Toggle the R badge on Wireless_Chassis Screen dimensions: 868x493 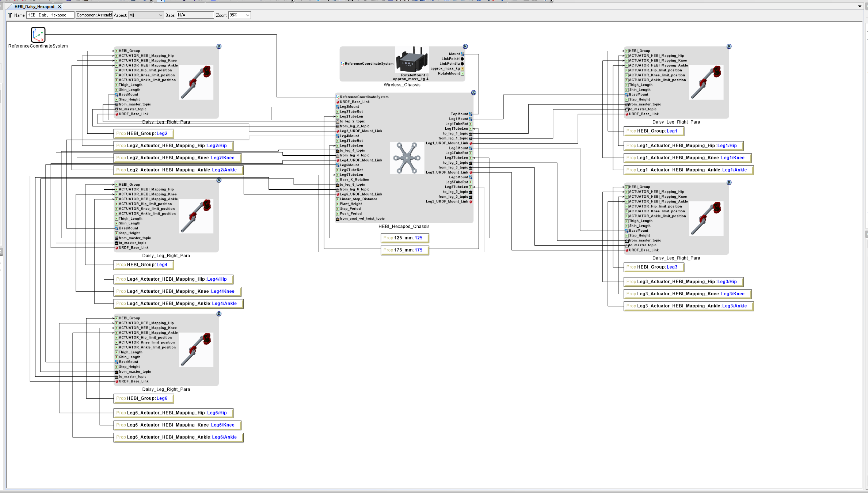[465, 46]
